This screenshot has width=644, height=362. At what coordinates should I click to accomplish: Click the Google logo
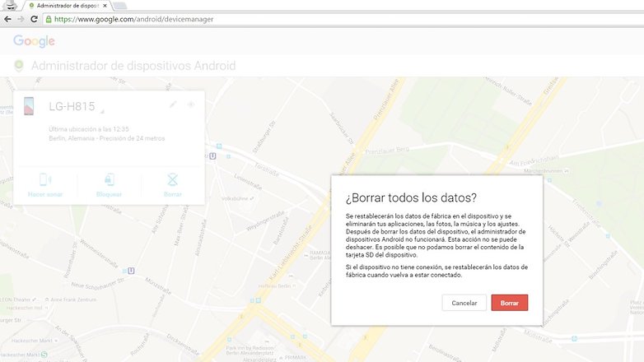pos(34,41)
